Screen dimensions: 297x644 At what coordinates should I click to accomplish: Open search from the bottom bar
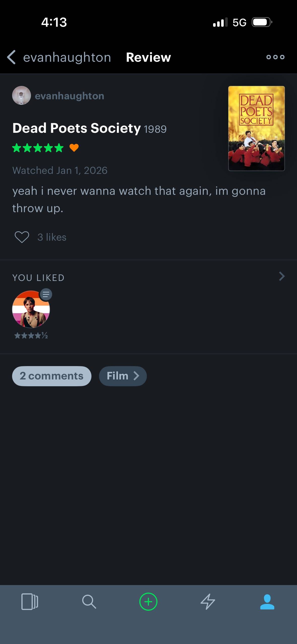coord(89,602)
